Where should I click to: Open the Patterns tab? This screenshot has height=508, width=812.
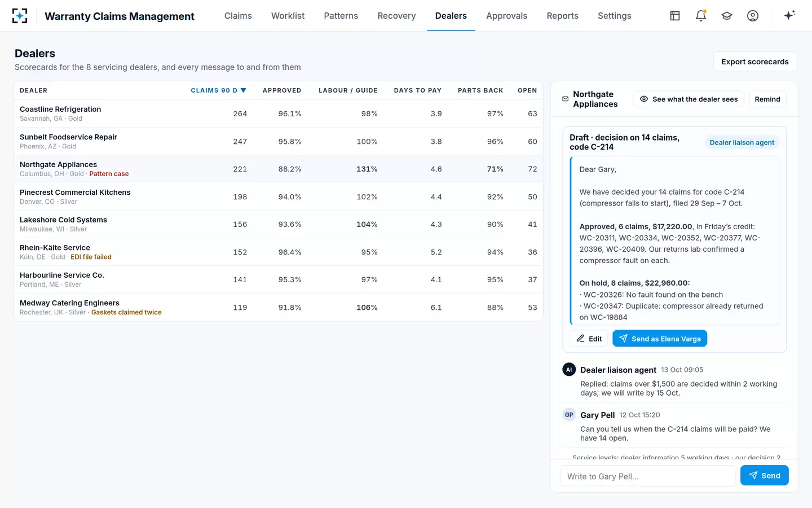[341, 16]
